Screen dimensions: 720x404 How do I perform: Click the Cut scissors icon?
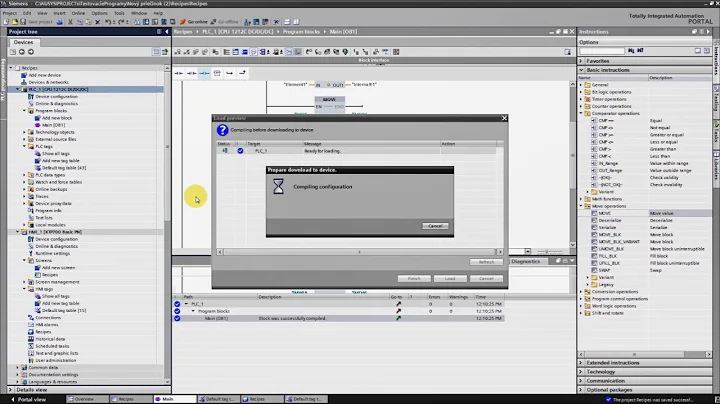click(x=70, y=22)
